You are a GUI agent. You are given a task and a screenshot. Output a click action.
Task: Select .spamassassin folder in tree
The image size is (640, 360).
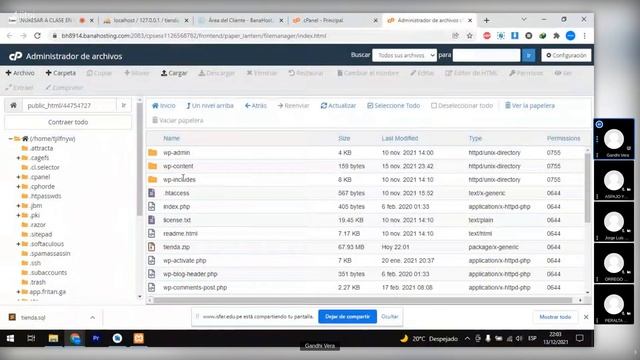pyautogui.click(x=49, y=253)
